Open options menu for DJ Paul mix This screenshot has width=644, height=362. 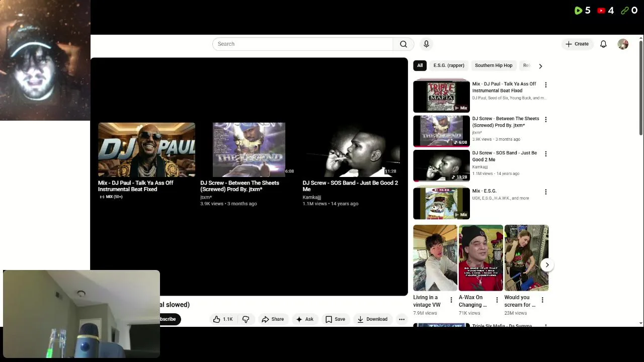point(545,85)
